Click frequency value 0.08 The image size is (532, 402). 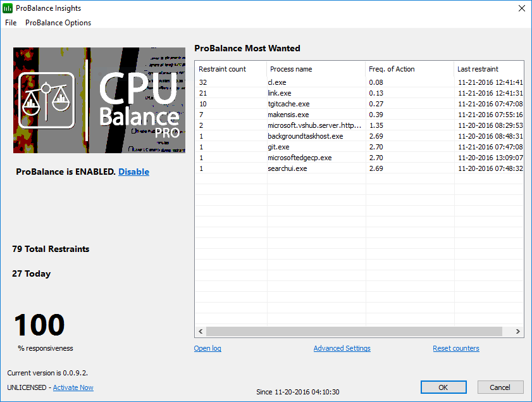[376, 82]
